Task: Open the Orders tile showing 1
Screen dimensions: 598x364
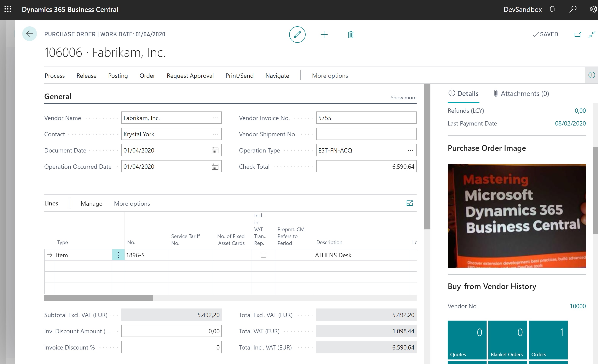Action: pyautogui.click(x=548, y=340)
